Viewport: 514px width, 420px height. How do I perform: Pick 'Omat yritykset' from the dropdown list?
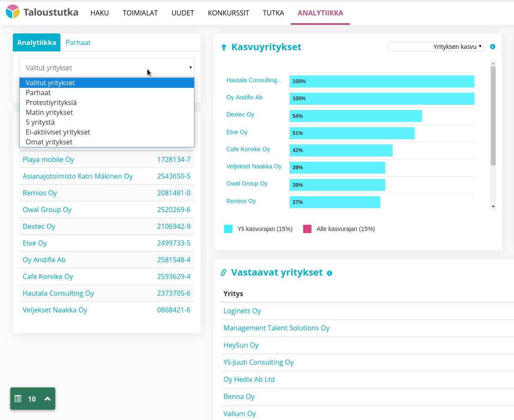tap(107, 142)
